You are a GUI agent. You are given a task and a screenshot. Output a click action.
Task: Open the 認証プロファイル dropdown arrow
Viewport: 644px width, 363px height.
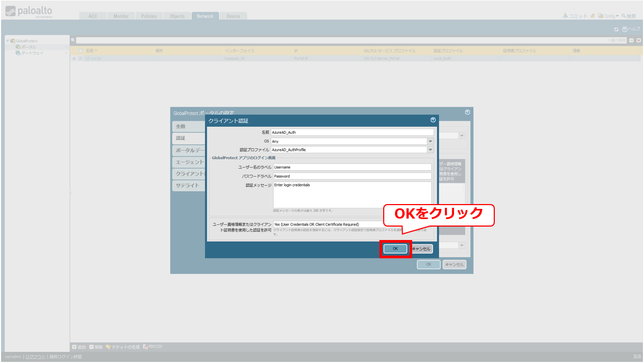tap(430, 150)
